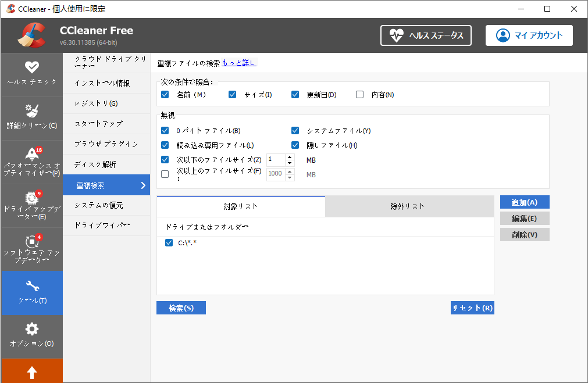588x383 pixels.
Task: Toggle 読み込み専用ファイル checkbox
Action: click(x=165, y=145)
